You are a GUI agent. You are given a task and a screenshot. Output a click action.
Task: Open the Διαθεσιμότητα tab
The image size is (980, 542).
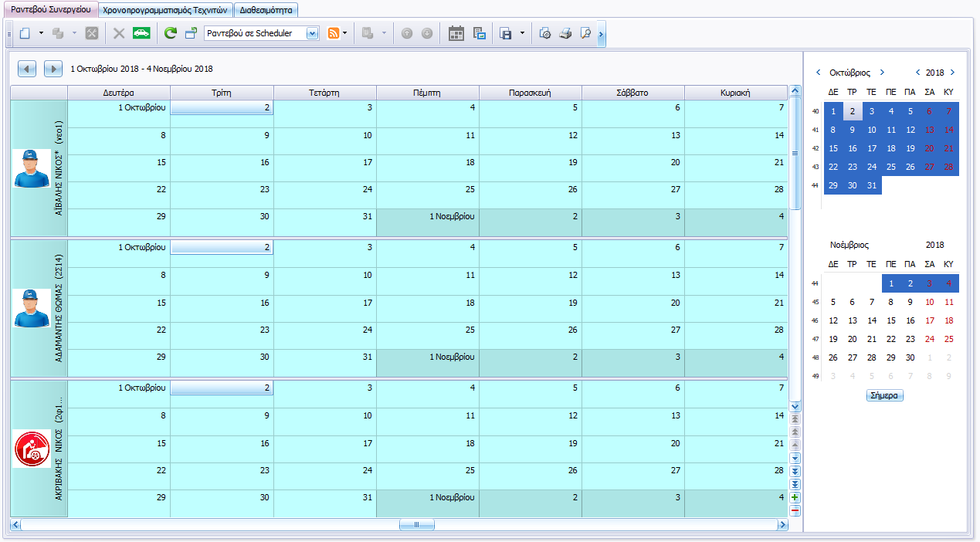coord(265,10)
